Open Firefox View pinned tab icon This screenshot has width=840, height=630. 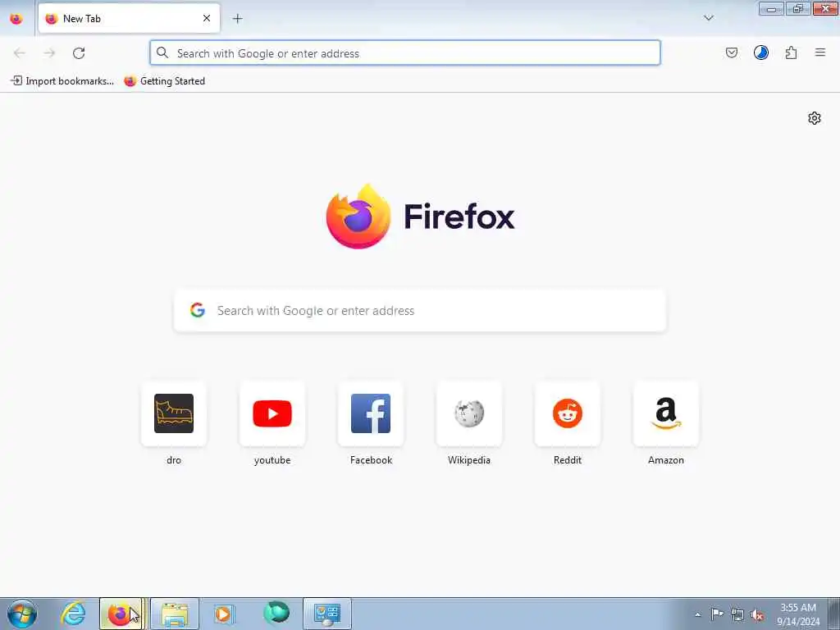(16, 19)
